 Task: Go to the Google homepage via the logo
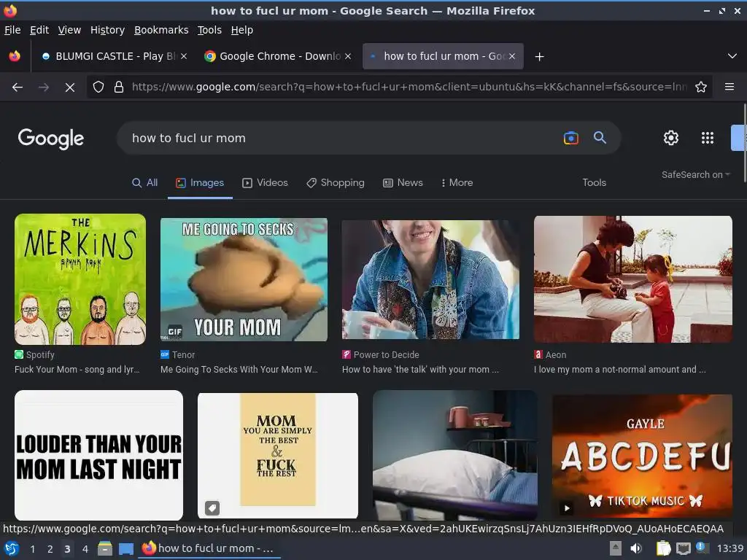51,139
